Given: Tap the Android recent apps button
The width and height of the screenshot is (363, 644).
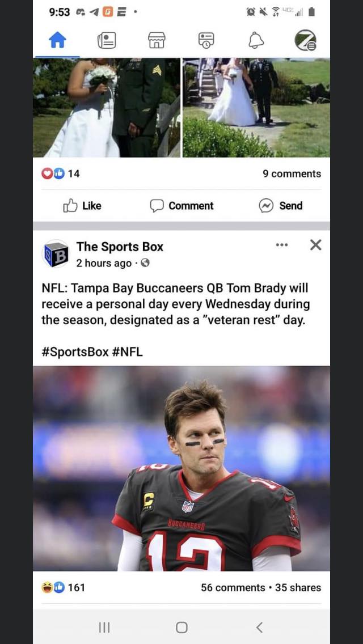Looking at the screenshot, I should click(x=104, y=627).
